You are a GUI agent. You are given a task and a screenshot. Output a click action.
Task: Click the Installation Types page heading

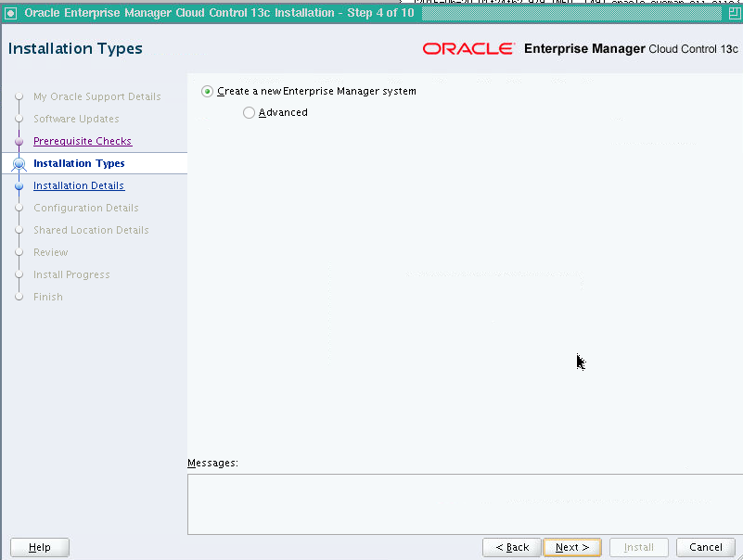[x=75, y=49]
